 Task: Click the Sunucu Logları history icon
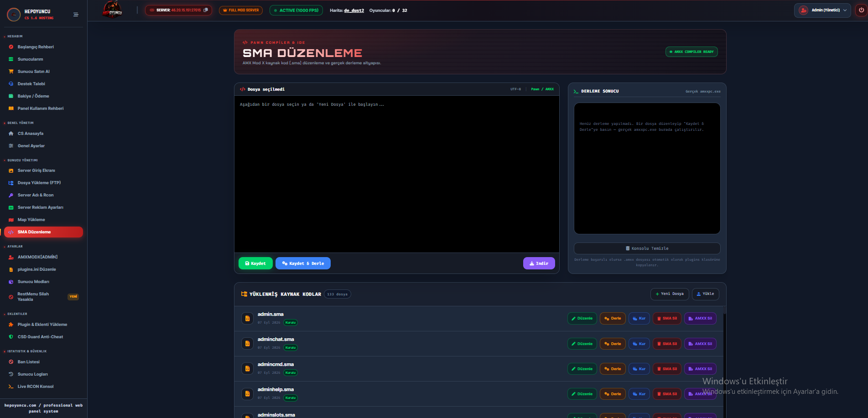tap(11, 374)
